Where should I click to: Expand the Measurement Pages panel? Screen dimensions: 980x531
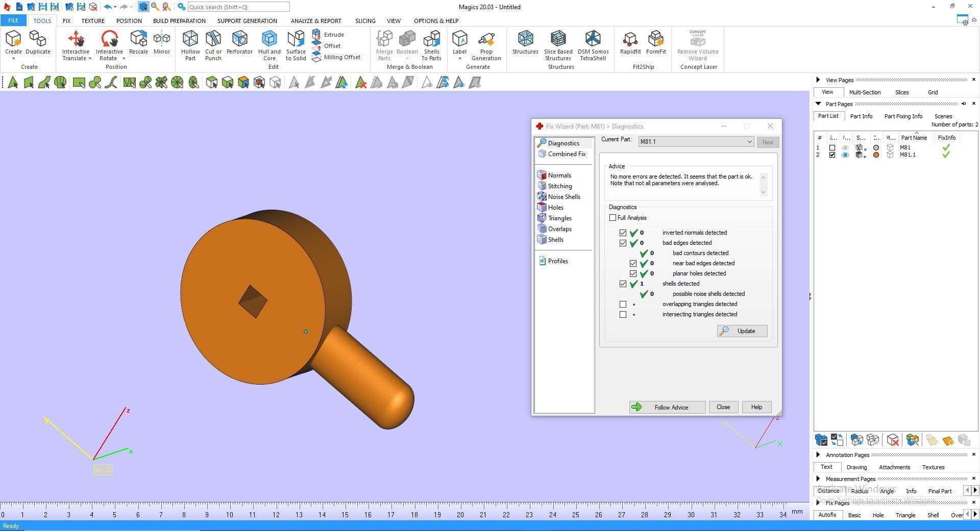818,478
